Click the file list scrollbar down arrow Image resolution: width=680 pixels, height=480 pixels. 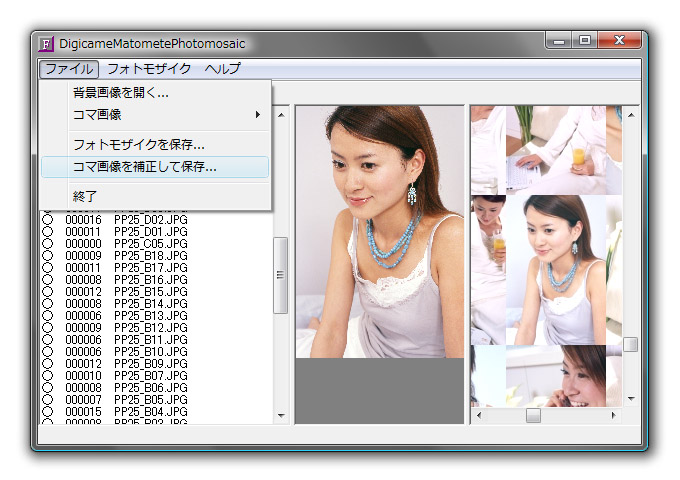coord(281,415)
